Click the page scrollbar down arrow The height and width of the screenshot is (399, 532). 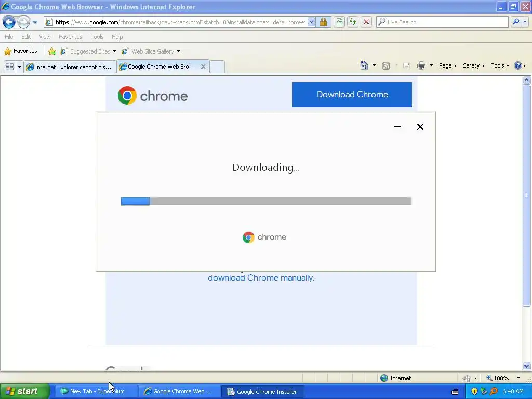(x=527, y=366)
